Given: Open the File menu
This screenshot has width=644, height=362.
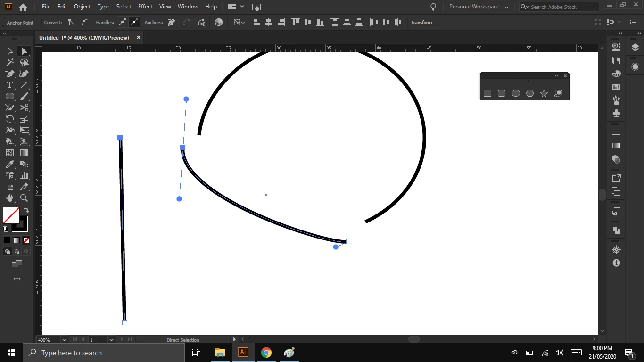Looking at the screenshot, I should [x=46, y=7].
